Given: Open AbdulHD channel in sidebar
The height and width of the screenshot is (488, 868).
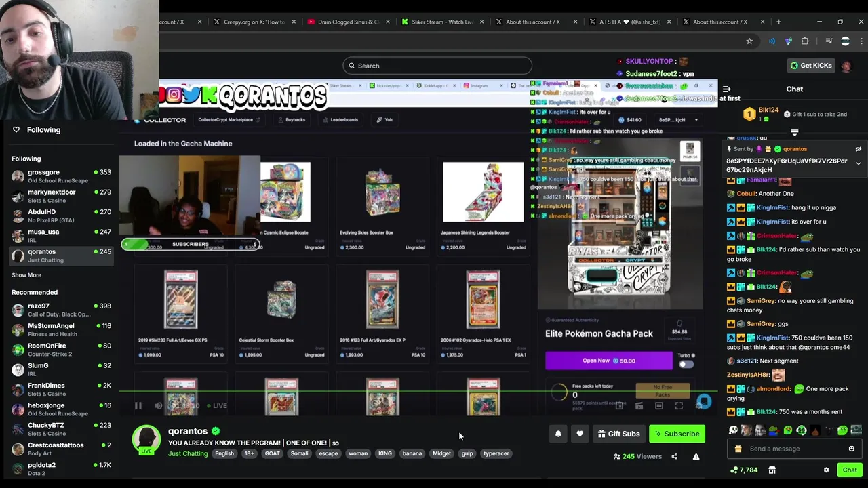Looking at the screenshot, I should click(x=61, y=216).
